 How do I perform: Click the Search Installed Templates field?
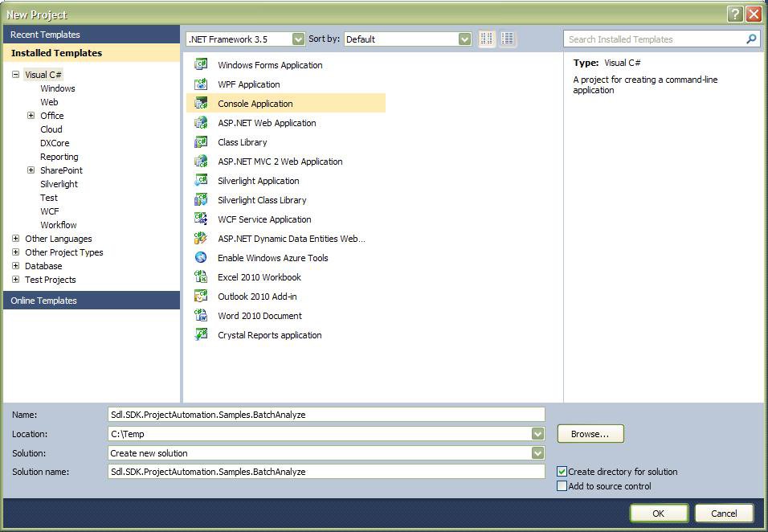pyautogui.click(x=655, y=39)
